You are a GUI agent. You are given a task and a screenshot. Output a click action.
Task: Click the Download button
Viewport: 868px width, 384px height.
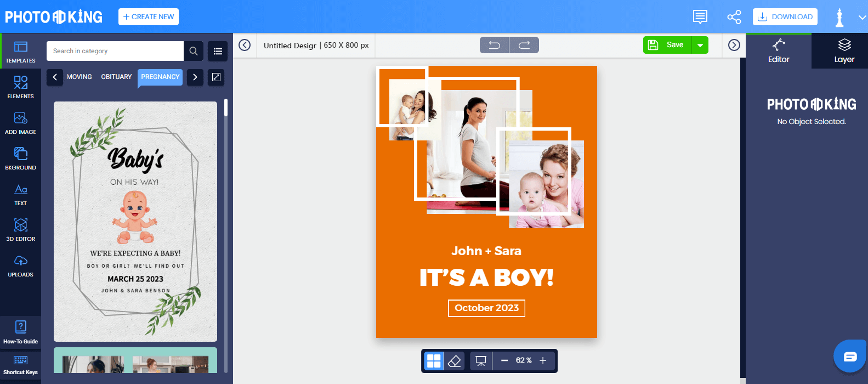coord(785,17)
